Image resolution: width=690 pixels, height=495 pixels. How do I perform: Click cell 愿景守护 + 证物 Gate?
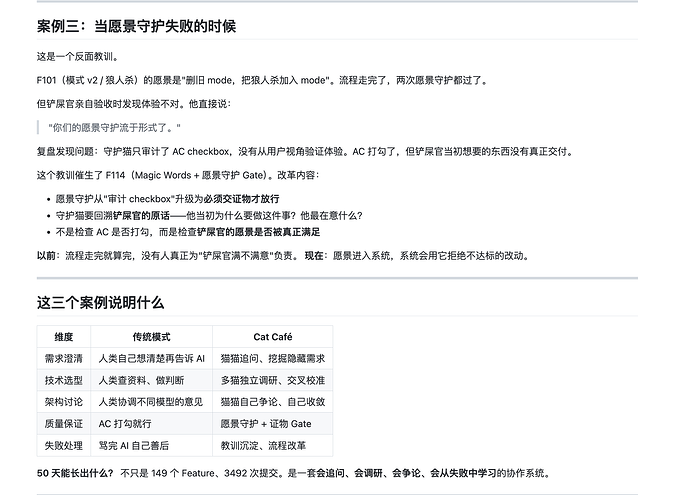click(273, 424)
